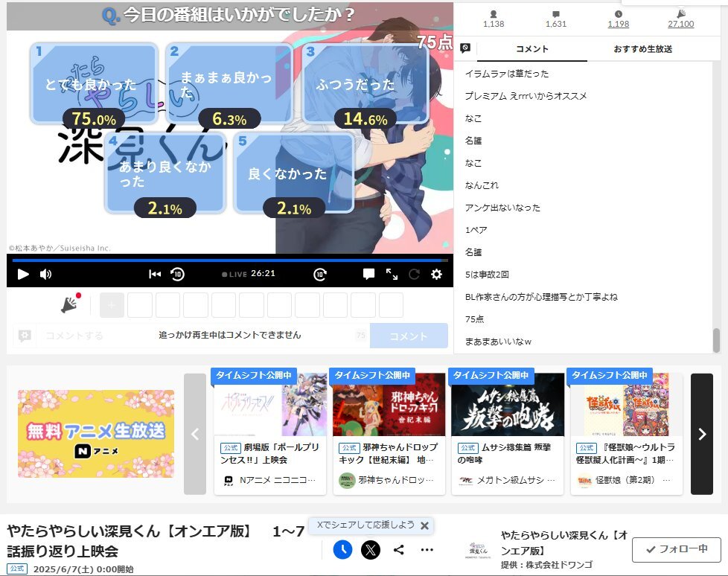
Task: Focus the comment input field
Action: point(203,335)
